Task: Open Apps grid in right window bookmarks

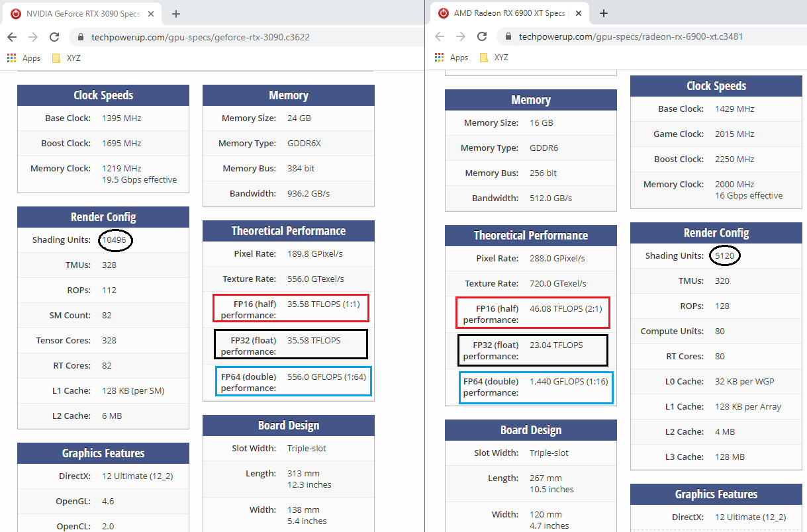Action: point(452,58)
